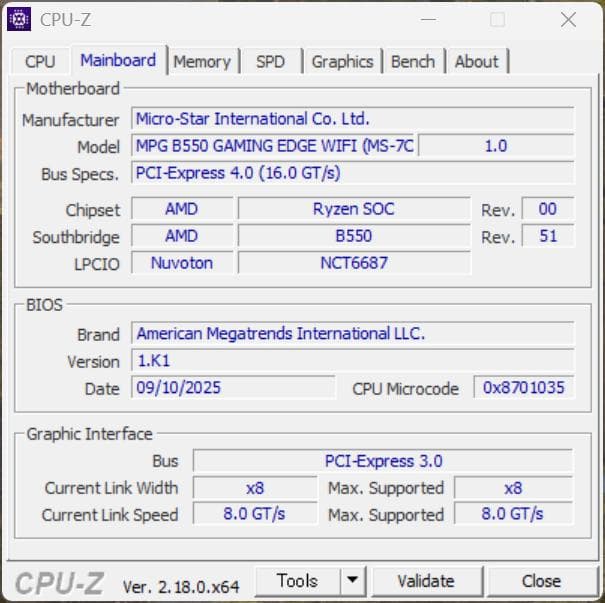Image resolution: width=605 pixels, height=603 pixels.
Task: Click the Current Link Speed label
Action: 110,515
